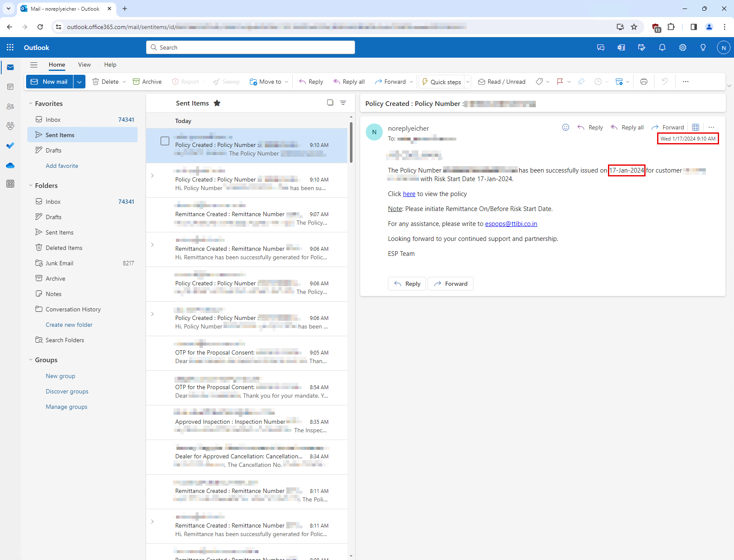
Task: Open the Quick steps dropdown arrow
Action: coord(467,82)
